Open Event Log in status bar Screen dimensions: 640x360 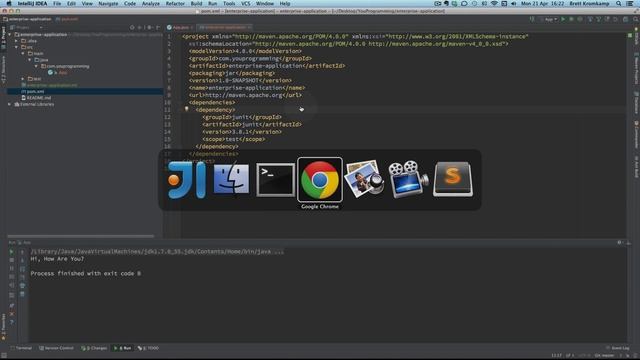pyautogui.click(x=618, y=348)
